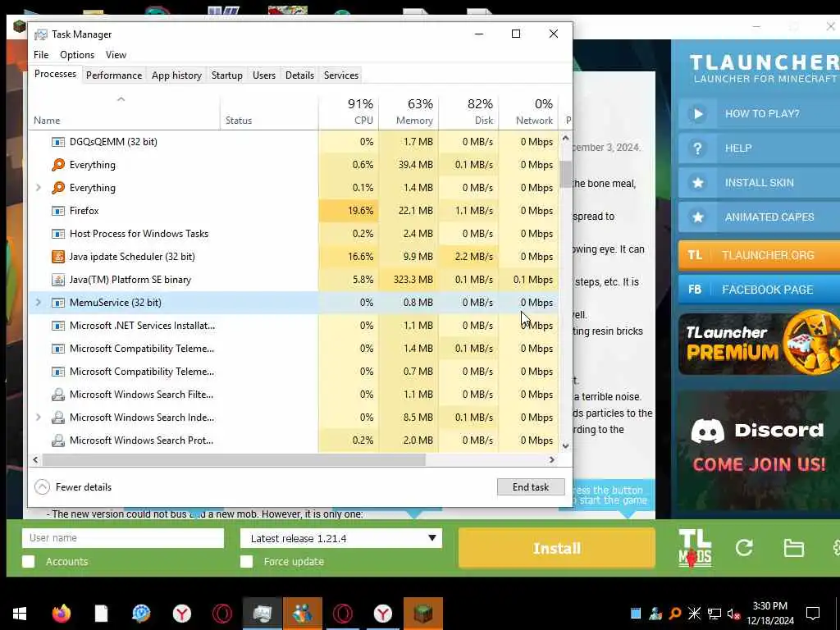Switch to the Startup tab
This screenshot has width=840, height=630.
pyautogui.click(x=226, y=75)
